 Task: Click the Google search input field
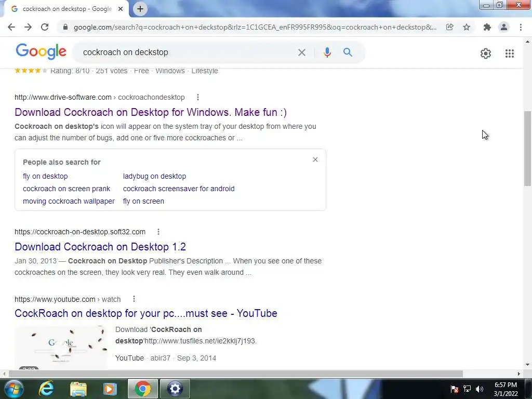point(187,52)
